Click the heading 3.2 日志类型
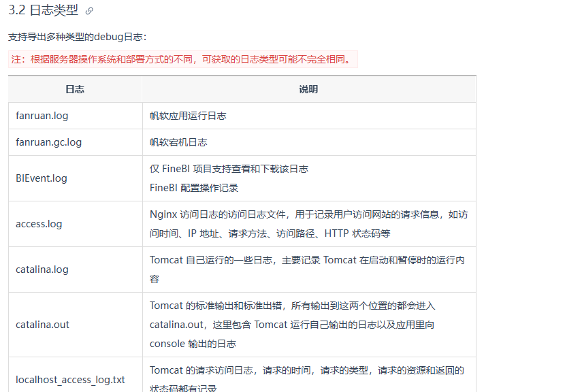The width and height of the screenshot is (582, 392). 43,10
